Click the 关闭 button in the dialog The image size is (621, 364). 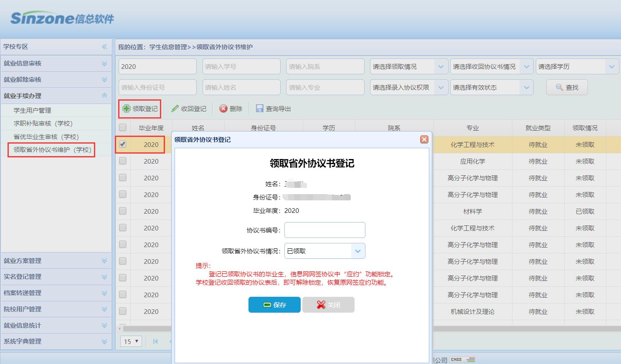(x=328, y=305)
